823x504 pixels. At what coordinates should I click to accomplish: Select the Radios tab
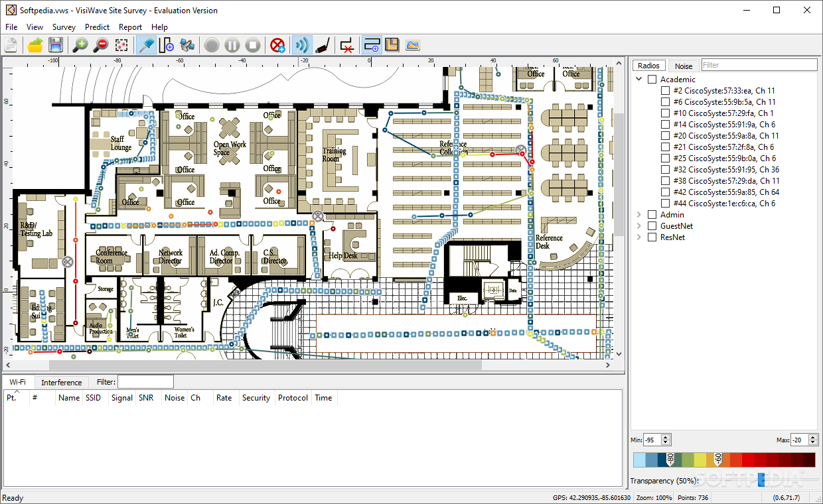tap(648, 65)
